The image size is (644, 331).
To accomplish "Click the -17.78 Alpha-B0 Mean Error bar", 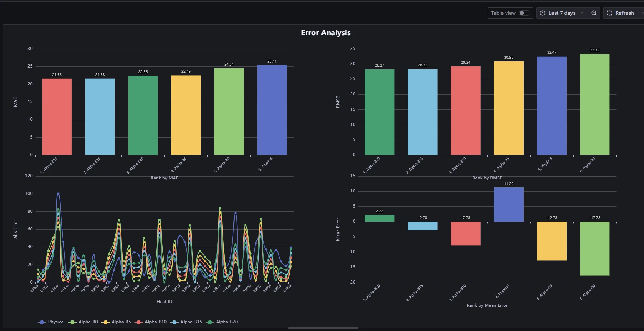I will coord(594,248).
